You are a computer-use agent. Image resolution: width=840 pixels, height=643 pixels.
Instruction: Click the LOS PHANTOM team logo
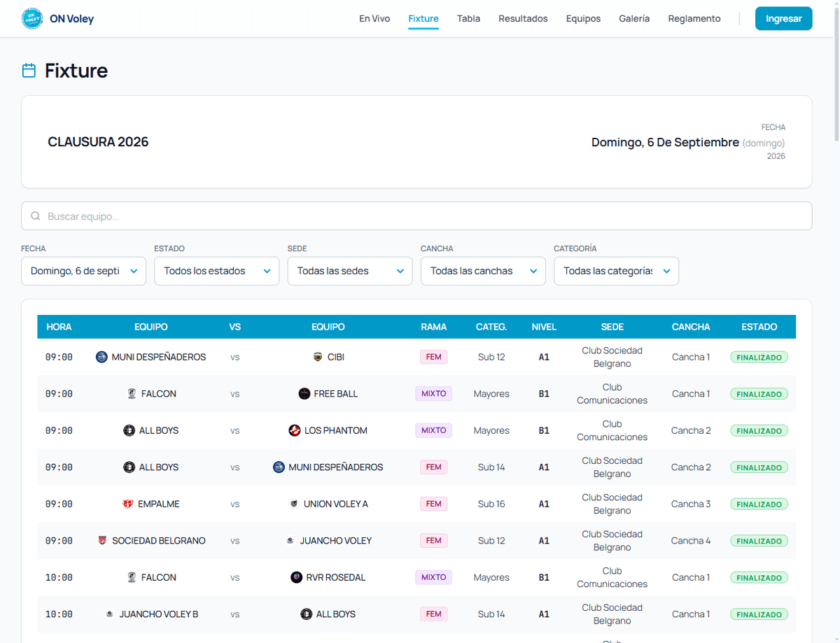pyautogui.click(x=295, y=430)
